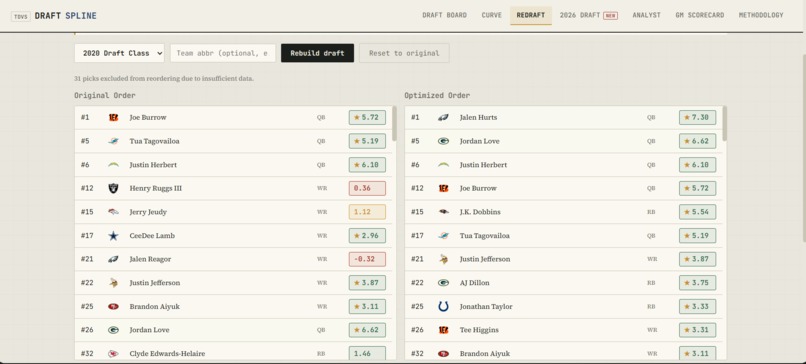Screen dimensions: 806x364
Task: Select player name Jalen Hurts
Action: (478, 117)
